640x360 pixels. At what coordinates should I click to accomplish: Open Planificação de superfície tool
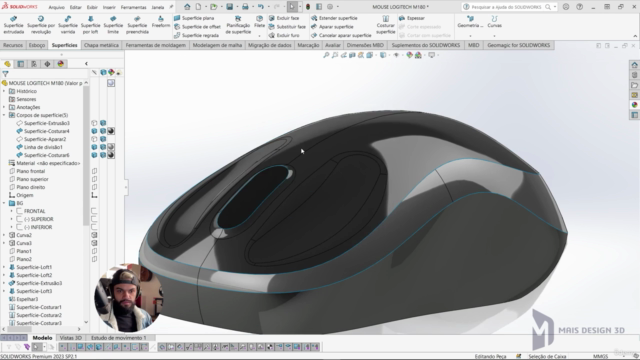coord(238,25)
